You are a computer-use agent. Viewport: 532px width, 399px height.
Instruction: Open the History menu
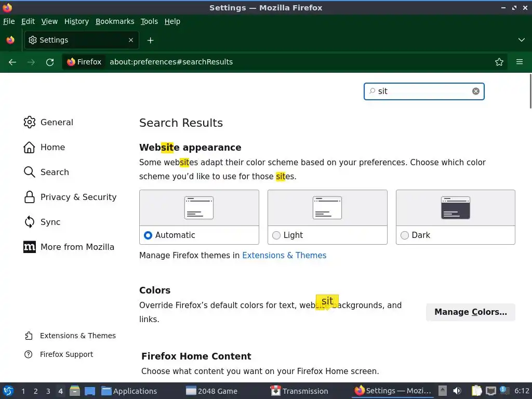click(76, 21)
